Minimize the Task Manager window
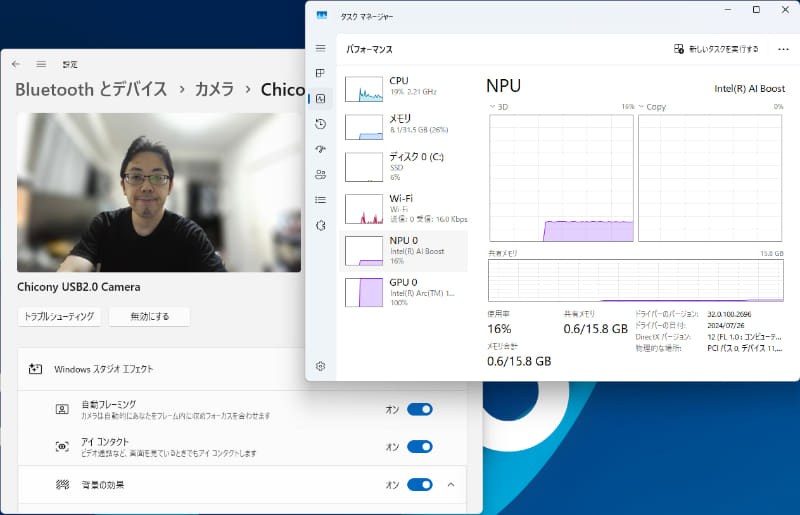Screen dimensions: 800x515 728,10
